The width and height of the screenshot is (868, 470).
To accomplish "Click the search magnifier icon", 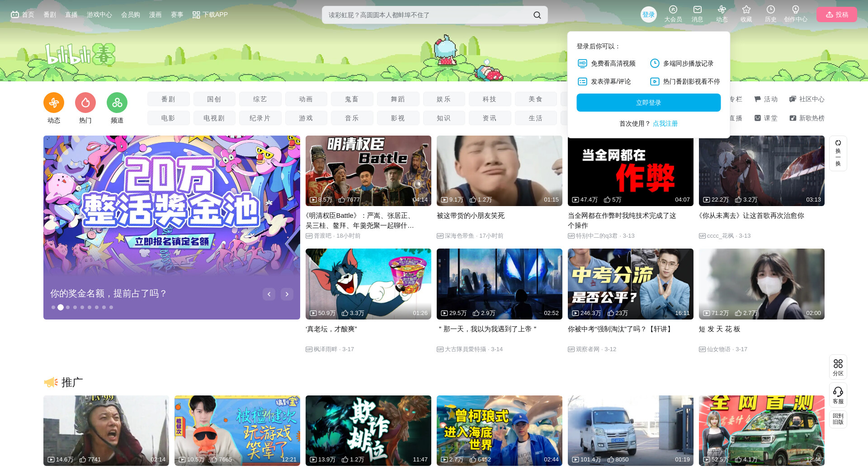I will (x=537, y=15).
